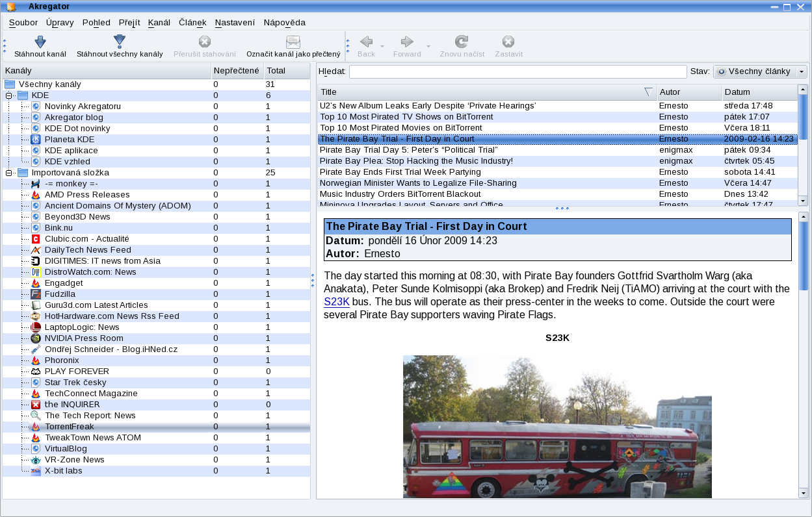Select the Engadget feed
The width and height of the screenshot is (812, 517).
tap(156, 283)
